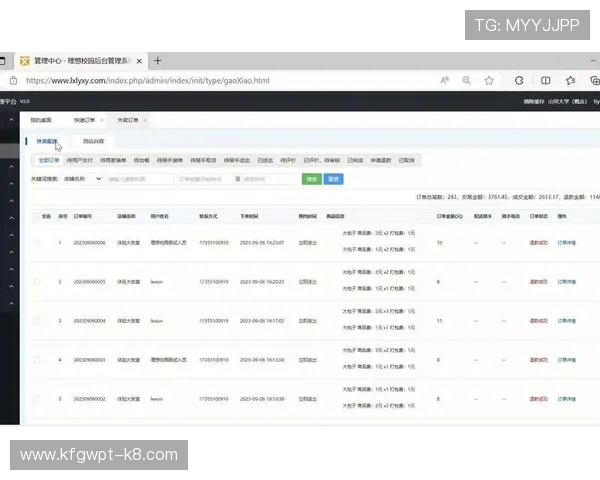The image size is (600, 480).
Task: Open 订单详情 link for the first order
Action: (567, 242)
